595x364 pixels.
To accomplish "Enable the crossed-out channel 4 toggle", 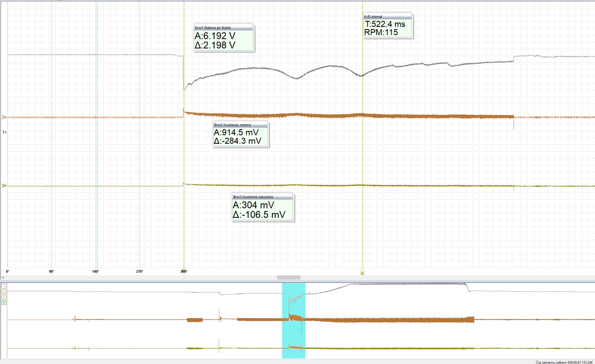I will [4, 302].
